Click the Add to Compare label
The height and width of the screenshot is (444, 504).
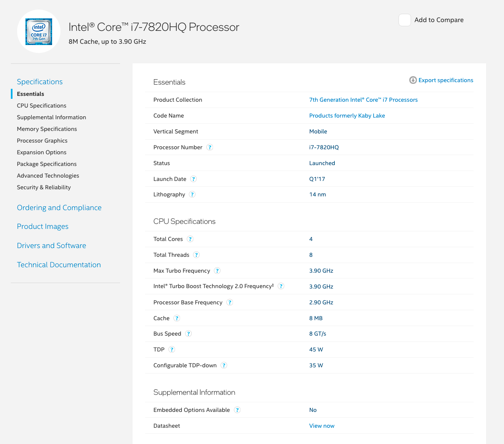pyautogui.click(x=439, y=20)
